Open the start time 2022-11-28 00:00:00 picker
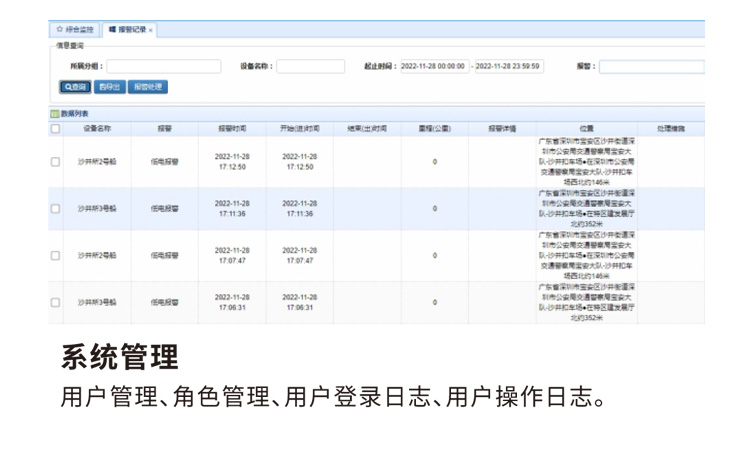The image size is (750, 459). point(434,67)
